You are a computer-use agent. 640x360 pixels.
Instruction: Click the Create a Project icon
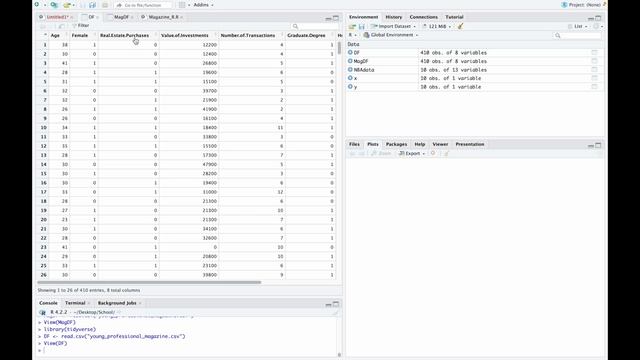[54, 5]
